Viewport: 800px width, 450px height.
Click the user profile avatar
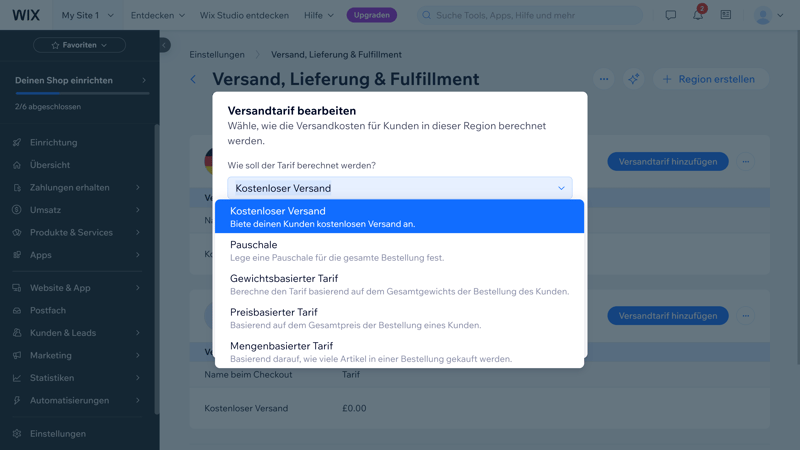pyautogui.click(x=763, y=16)
